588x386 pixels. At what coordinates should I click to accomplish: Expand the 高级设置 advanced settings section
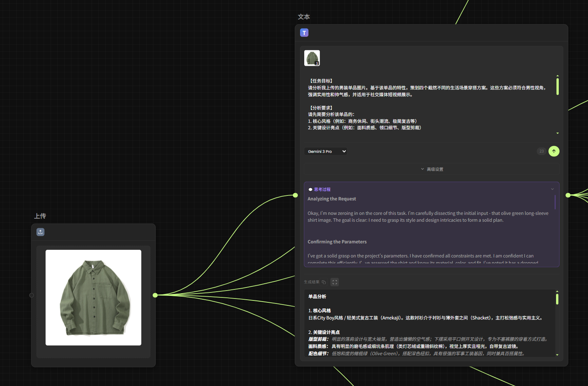point(432,169)
